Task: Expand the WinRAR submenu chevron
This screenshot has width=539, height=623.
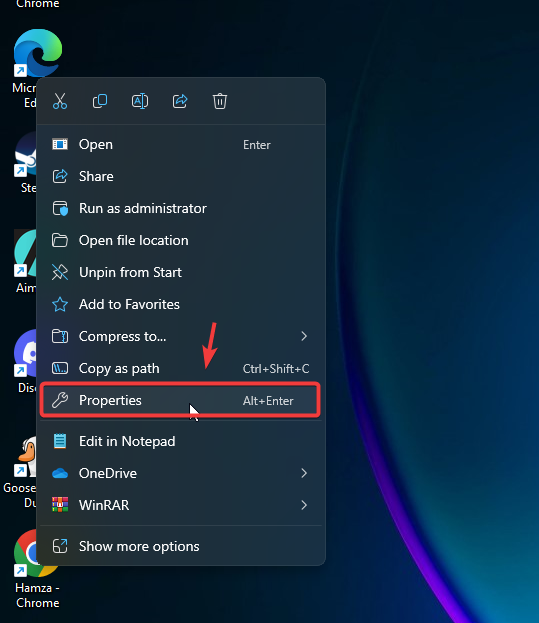Action: 304,505
